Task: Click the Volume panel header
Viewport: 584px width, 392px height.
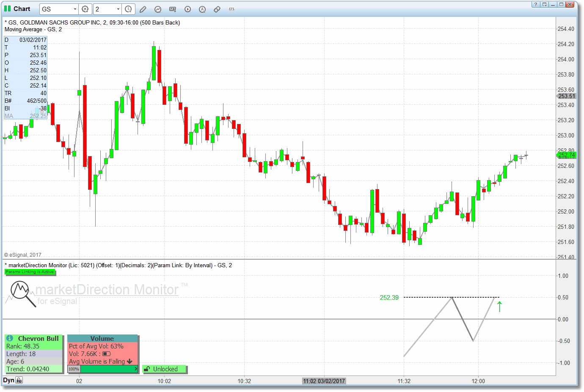Action: [x=102, y=338]
